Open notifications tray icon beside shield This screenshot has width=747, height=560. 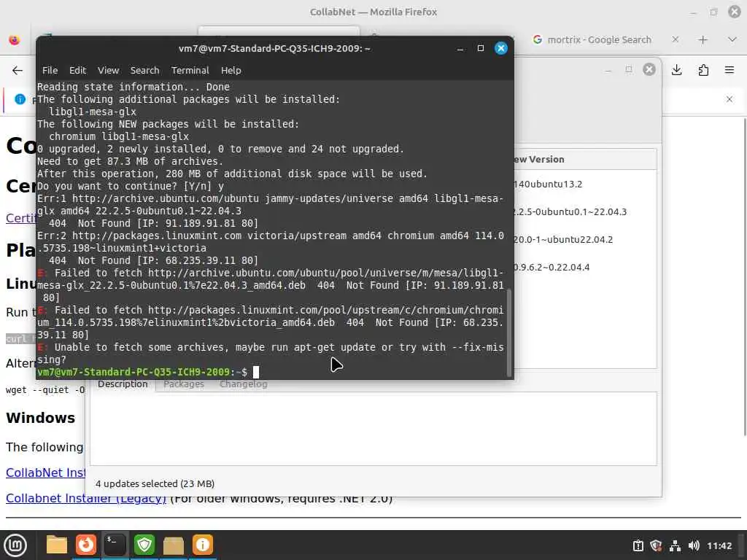(x=638, y=545)
